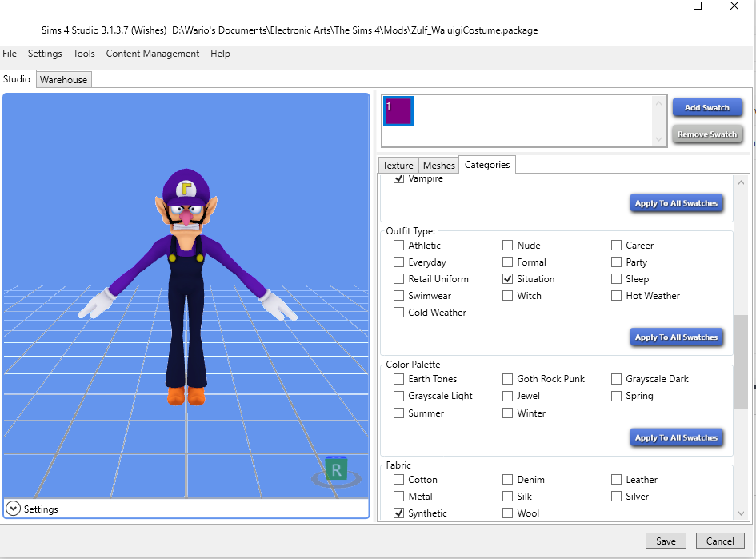This screenshot has width=756, height=559.
Task: Enable the Hot Weather checkbox
Action: 616,295
